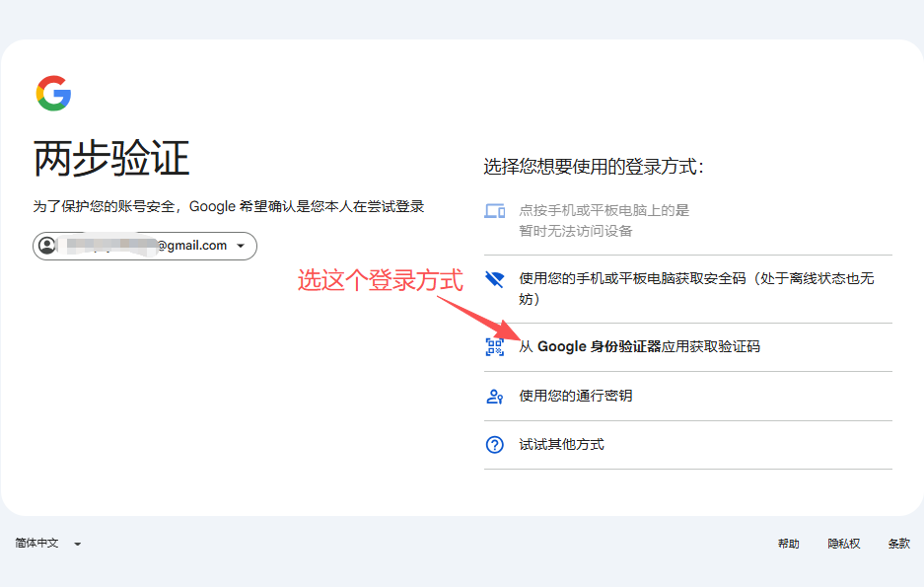Choose 使用您的手机或平板电脑获取安全码 option
Screen dimensions: 924x587
click(688, 289)
